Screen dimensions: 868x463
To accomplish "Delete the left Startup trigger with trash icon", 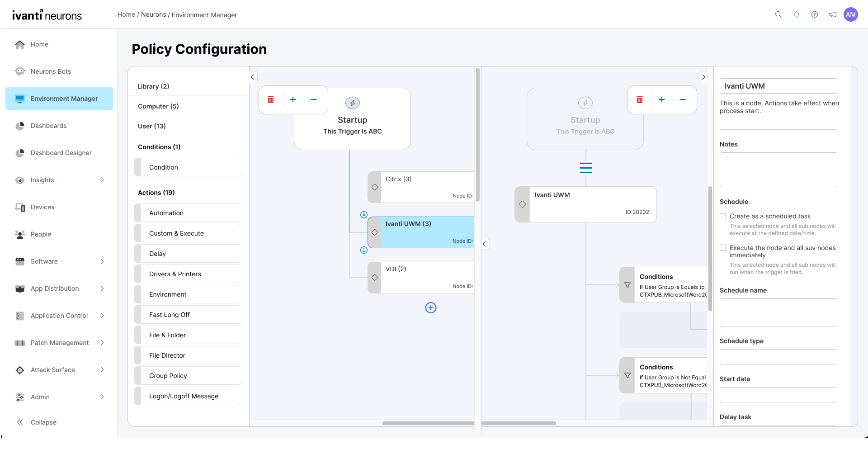I will [x=271, y=99].
